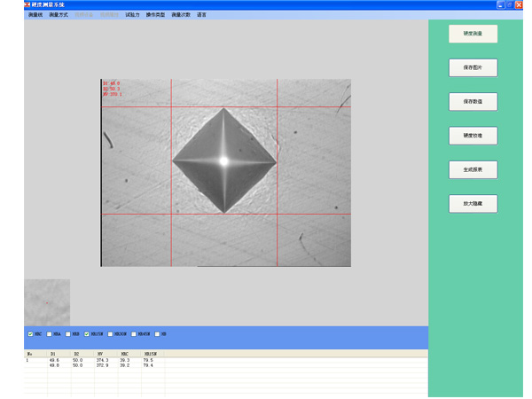This screenshot has width=532, height=399.
Task: Disable the HR15N checkbox
Action: click(x=87, y=334)
